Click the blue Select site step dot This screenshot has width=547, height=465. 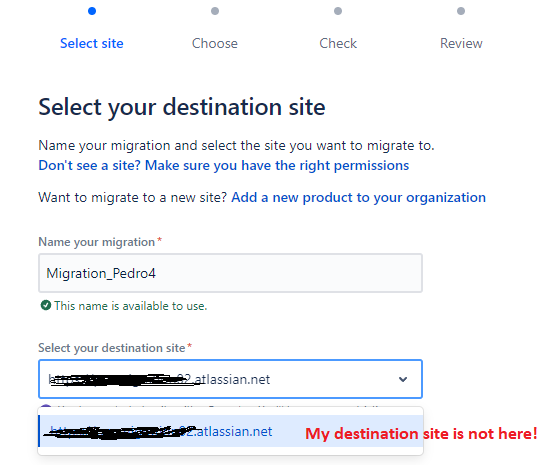coord(92,11)
